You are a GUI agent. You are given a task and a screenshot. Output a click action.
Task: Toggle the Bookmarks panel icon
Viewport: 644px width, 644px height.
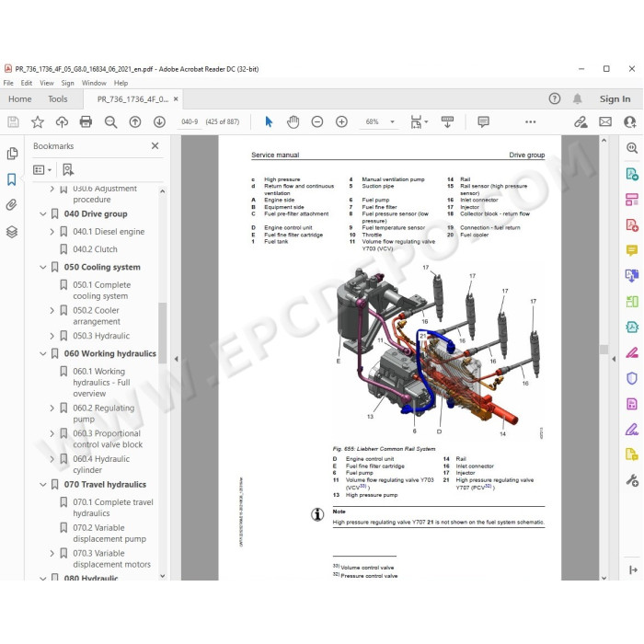(x=11, y=179)
